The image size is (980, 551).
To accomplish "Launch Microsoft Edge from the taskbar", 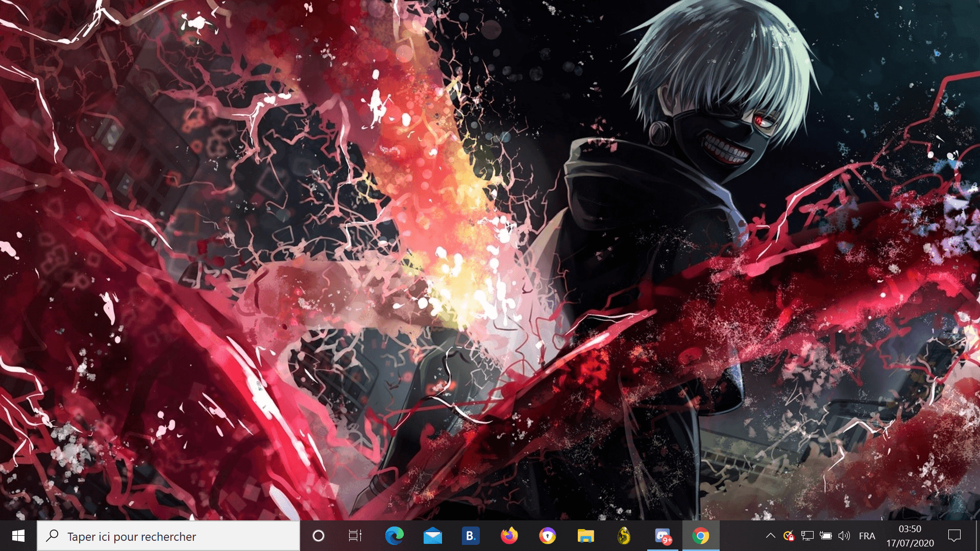I will (395, 536).
